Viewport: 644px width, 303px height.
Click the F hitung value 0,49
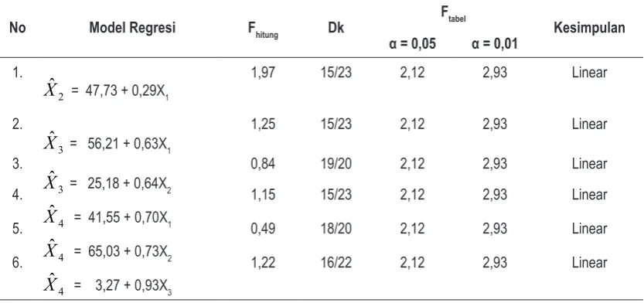[x=263, y=228]
